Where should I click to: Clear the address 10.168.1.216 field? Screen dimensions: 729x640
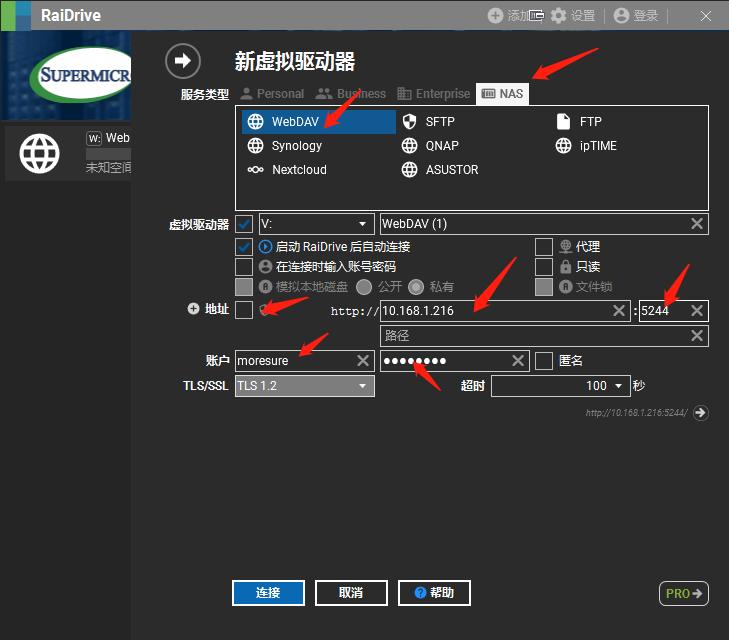click(619, 310)
